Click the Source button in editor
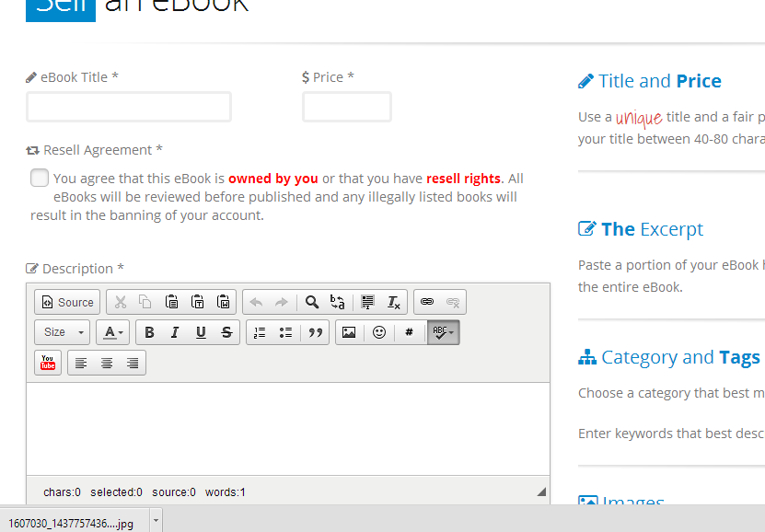The height and width of the screenshot is (532, 765). tap(67, 302)
